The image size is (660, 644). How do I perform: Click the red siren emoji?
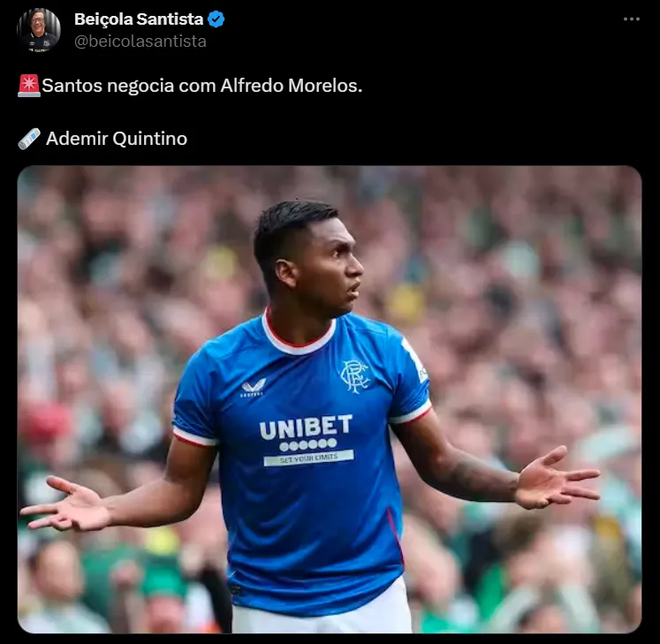click(29, 86)
